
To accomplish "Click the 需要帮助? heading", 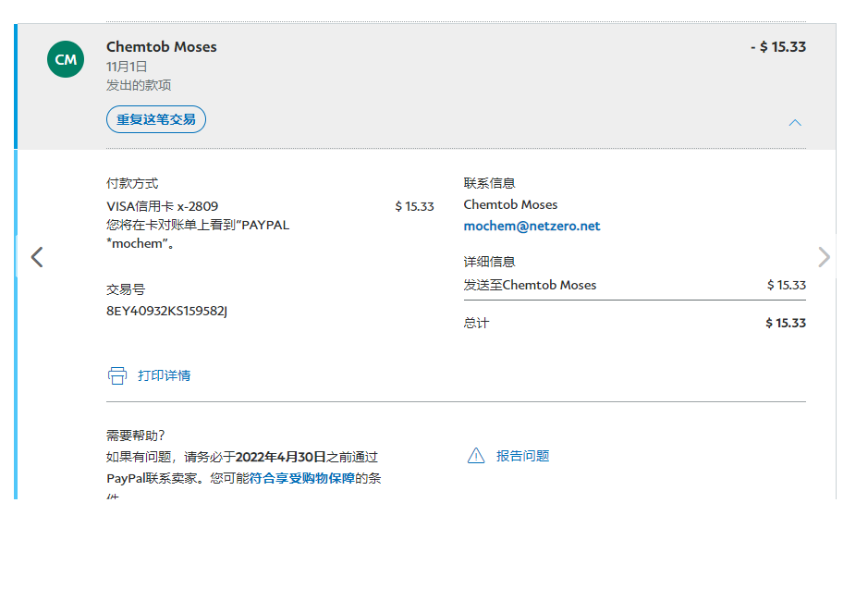I will click(136, 436).
